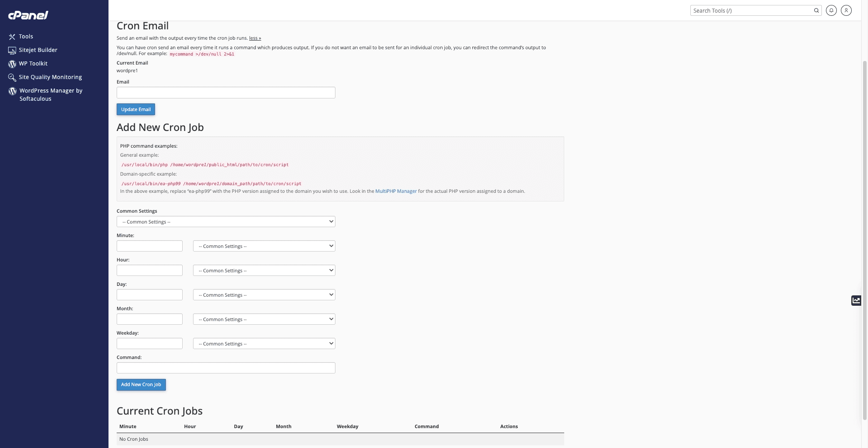Screen dimensions: 868x448
Task: Open the Weekday common settings dropdown
Action: (x=264, y=344)
